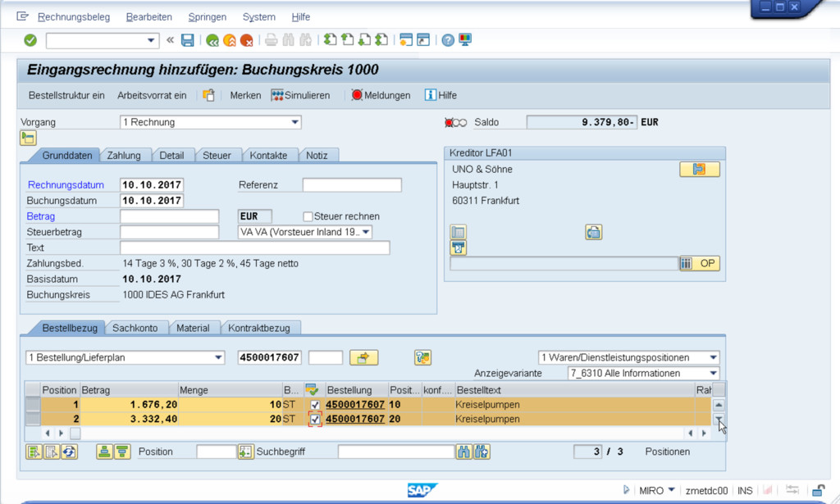Click the green Enter checkmark icon
Image resolution: width=840 pixels, height=504 pixels.
click(x=30, y=40)
